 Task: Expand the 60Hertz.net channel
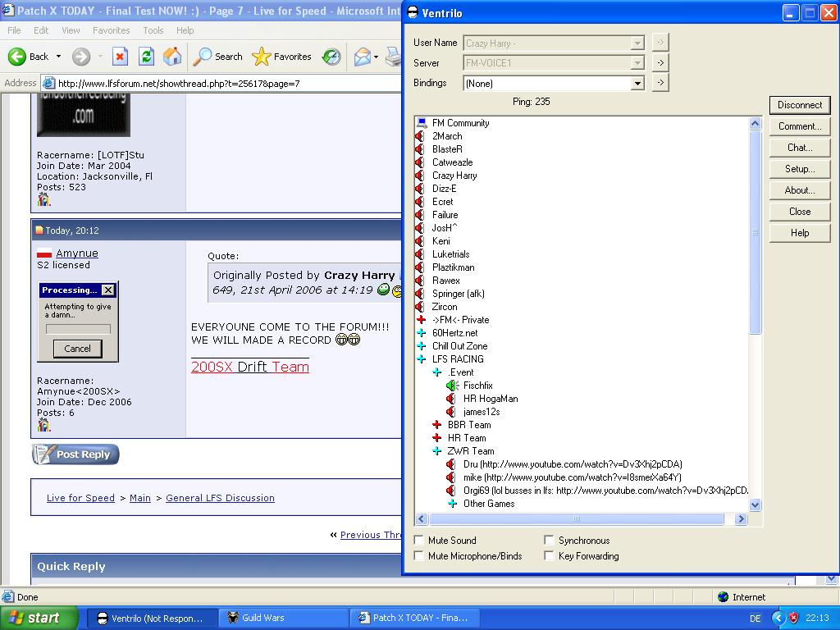tap(422, 333)
